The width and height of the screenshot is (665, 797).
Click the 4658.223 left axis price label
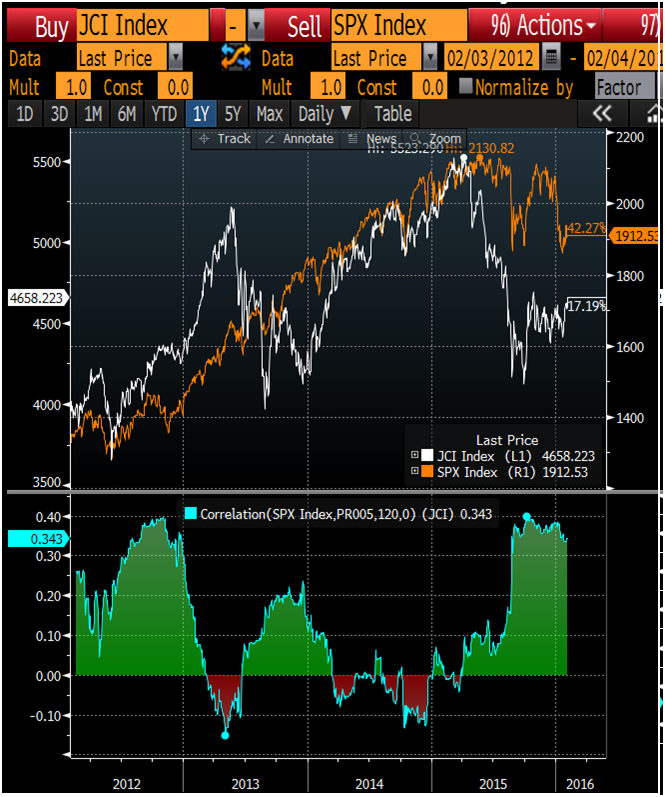click(x=38, y=297)
